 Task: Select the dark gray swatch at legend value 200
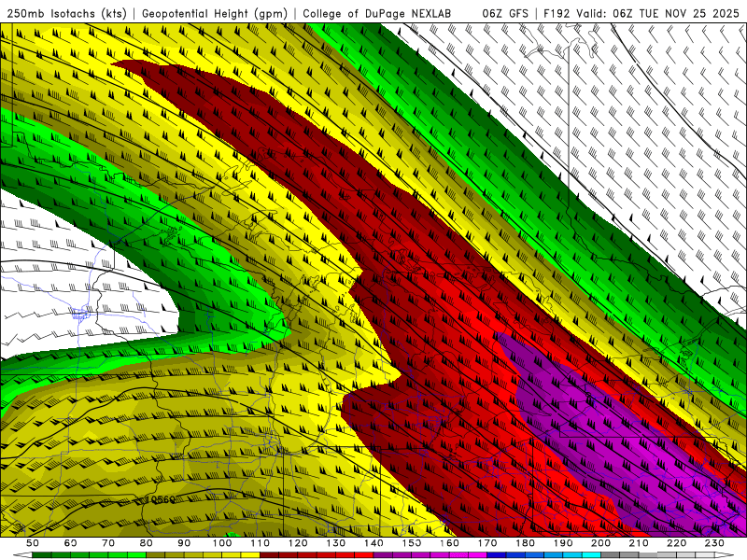(611, 555)
